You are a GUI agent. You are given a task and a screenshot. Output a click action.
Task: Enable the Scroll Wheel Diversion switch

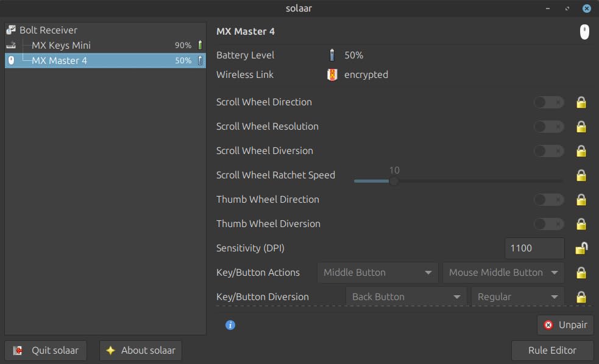(x=548, y=151)
